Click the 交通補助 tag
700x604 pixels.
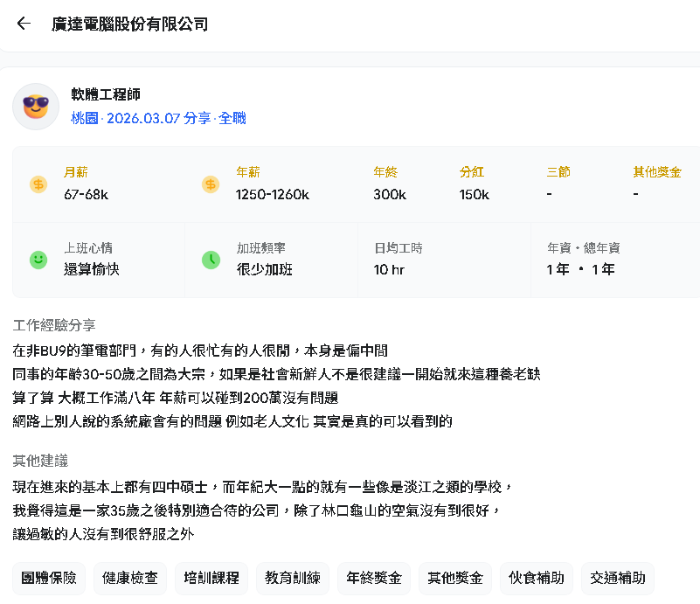pos(618,578)
